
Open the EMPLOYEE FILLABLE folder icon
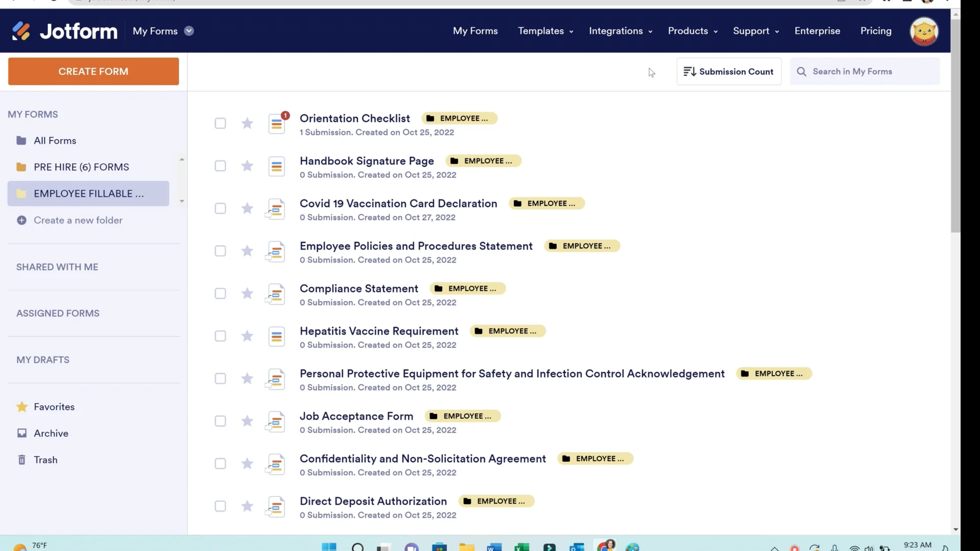tap(21, 193)
